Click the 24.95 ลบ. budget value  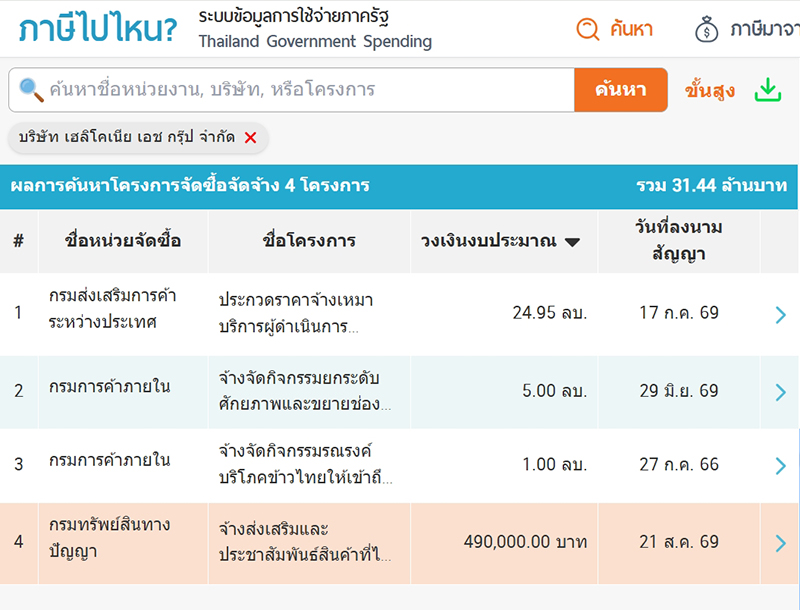click(550, 313)
